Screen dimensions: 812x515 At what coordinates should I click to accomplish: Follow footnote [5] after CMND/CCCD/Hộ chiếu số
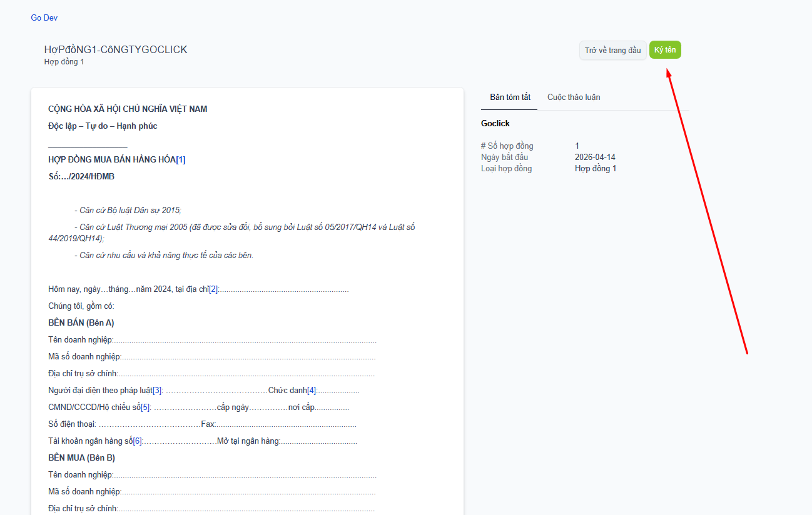pos(146,407)
